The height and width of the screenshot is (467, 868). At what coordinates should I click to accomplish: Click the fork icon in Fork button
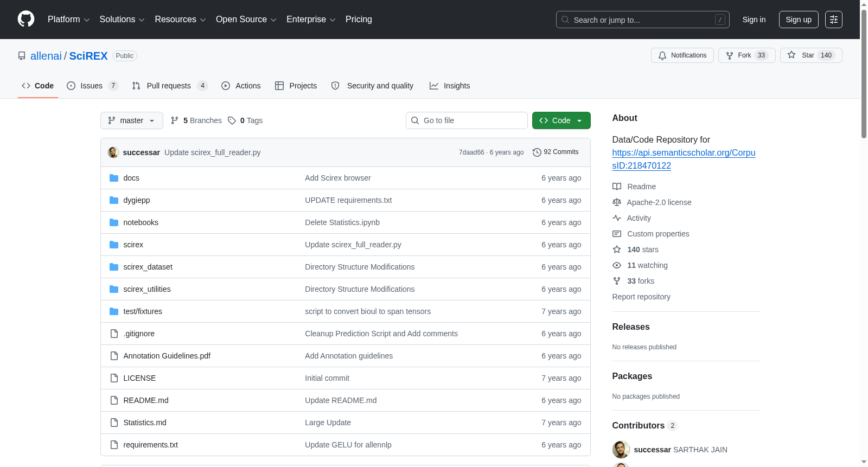730,55
